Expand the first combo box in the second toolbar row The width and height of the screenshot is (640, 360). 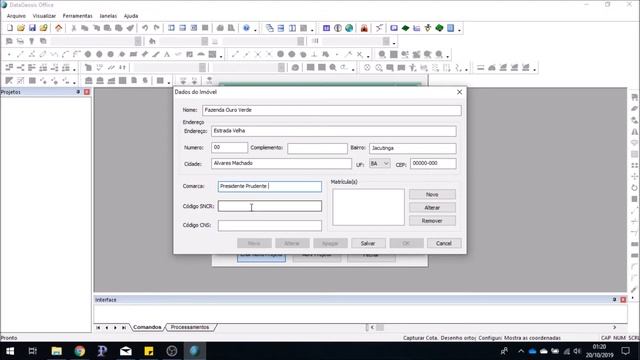click(x=138, y=41)
